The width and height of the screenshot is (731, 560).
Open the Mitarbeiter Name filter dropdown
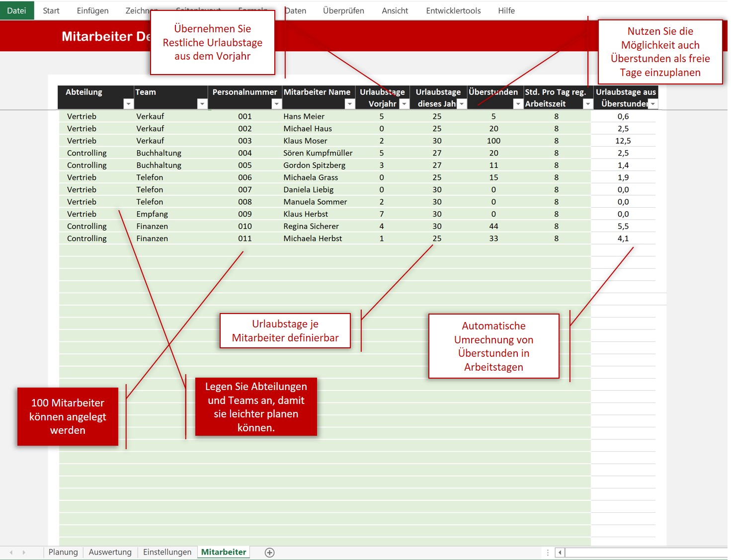pos(350,104)
